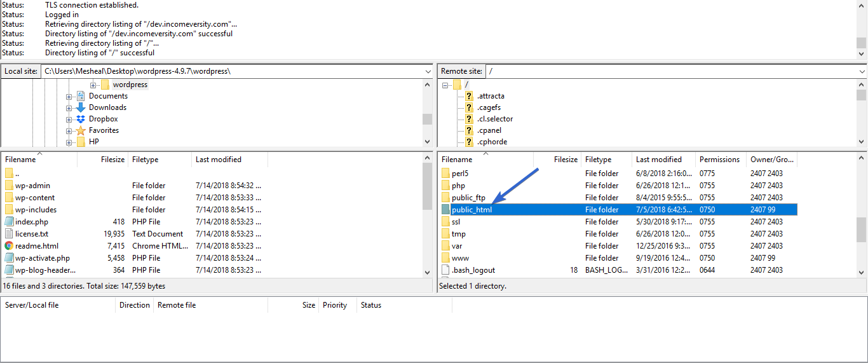The image size is (868, 363).
Task: Expand the Favorites tree node
Action: 69,130
